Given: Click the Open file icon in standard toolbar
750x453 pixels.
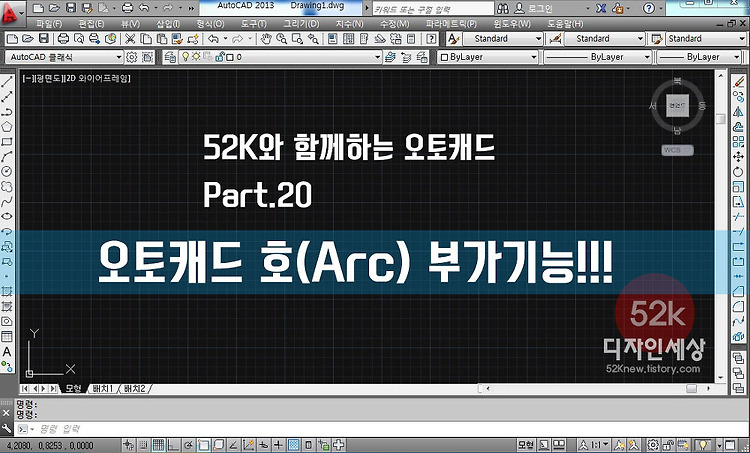Looking at the screenshot, I should pos(28,39).
